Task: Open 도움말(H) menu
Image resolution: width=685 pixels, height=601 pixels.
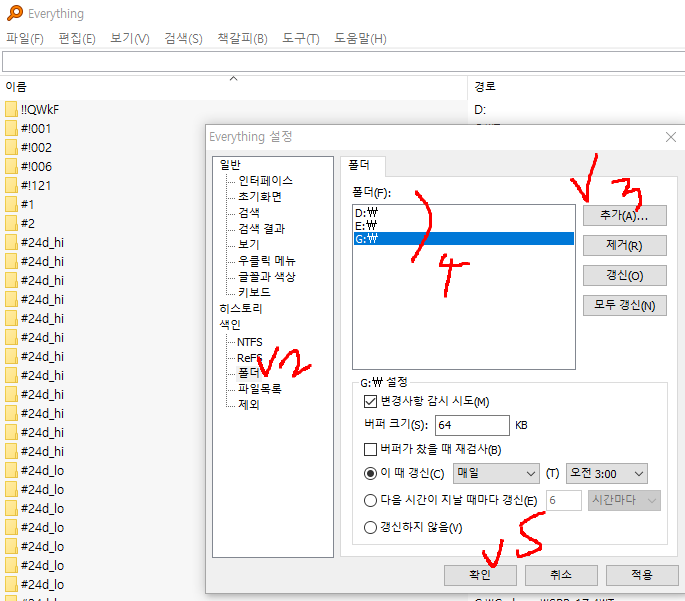Action: pyautogui.click(x=360, y=38)
